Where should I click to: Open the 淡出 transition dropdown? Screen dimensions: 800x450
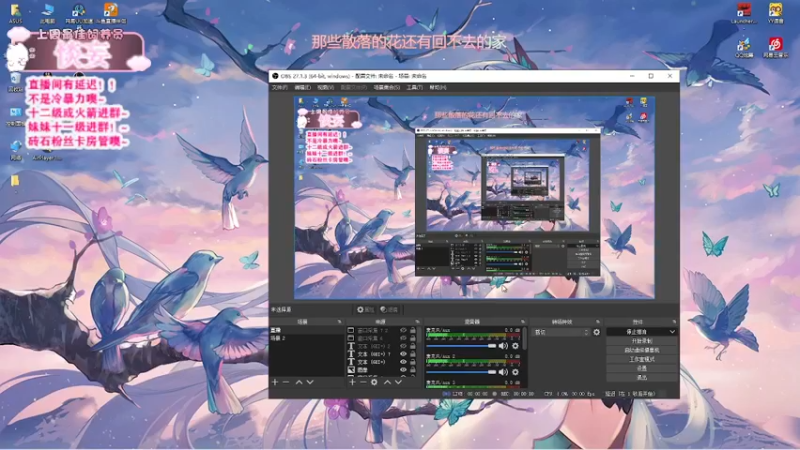pyautogui.click(x=561, y=332)
